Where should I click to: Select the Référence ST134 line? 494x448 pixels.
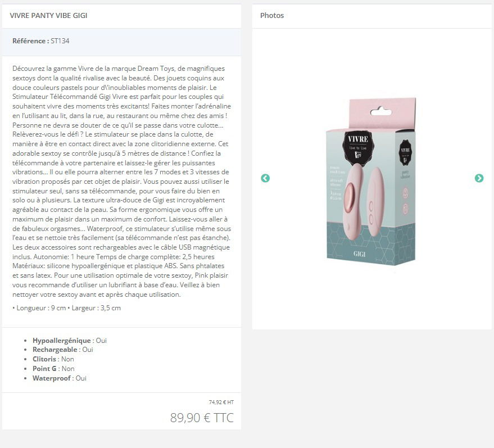click(41, 41)
